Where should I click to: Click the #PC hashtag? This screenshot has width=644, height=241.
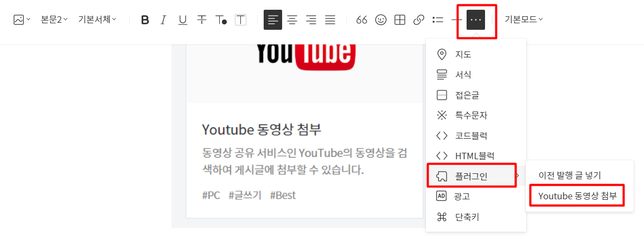click(211, 195)
